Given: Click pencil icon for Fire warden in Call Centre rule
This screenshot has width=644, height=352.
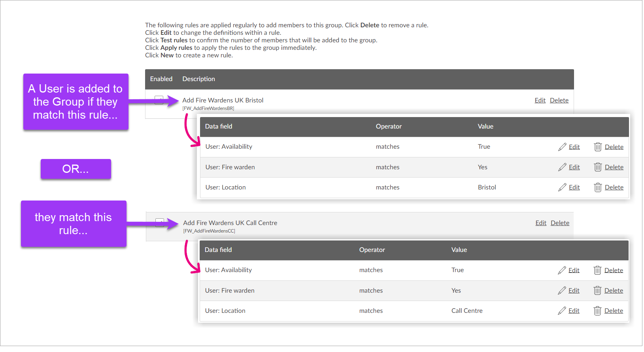Looking at the screenshot, I should (562, 291).
